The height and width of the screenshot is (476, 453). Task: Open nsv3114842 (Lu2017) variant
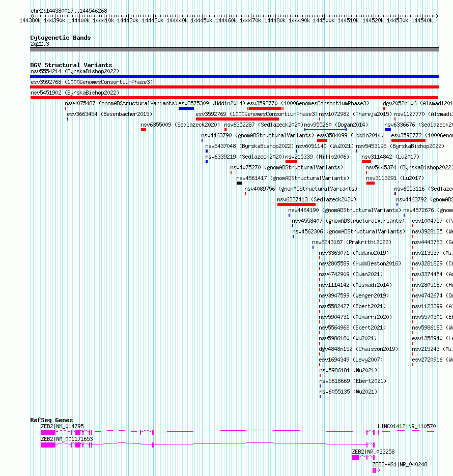[390, 157]
